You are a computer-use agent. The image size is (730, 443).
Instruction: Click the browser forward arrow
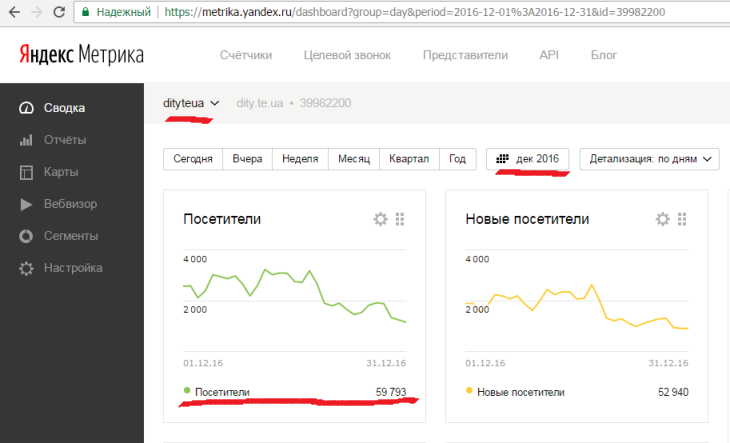(x=36, y=12)
